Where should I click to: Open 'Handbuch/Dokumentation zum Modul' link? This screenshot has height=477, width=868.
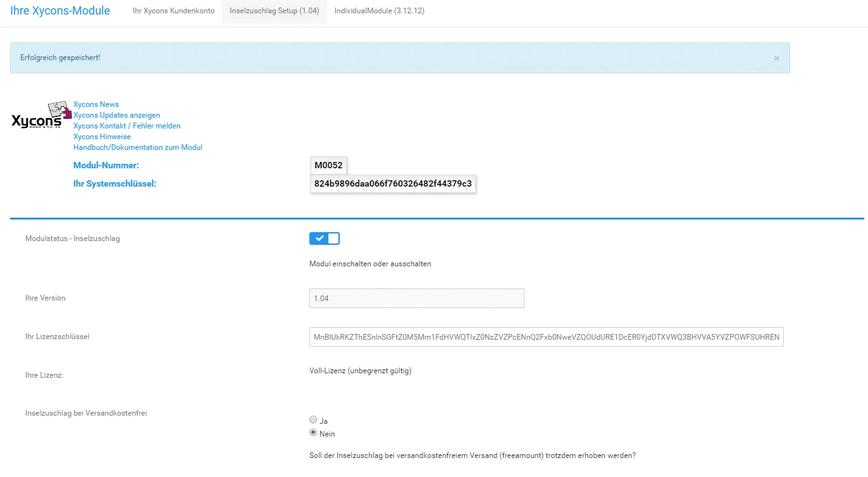(138, 147)
